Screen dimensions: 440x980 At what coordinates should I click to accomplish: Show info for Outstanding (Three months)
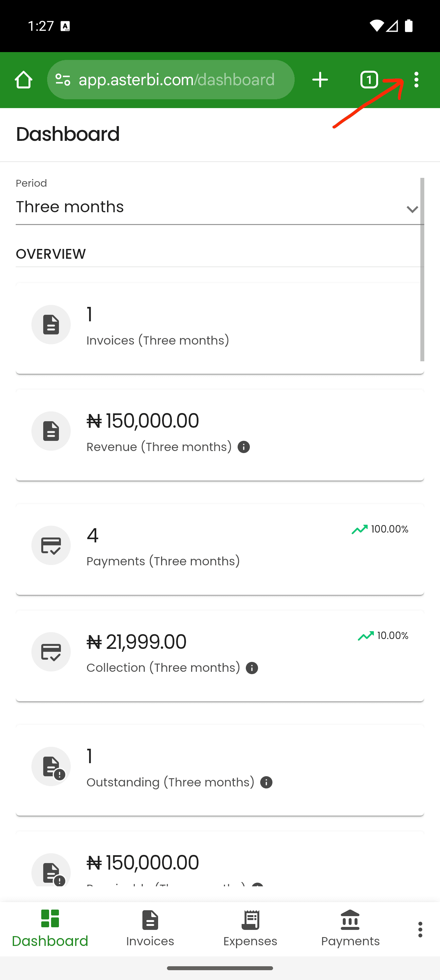click(x=266, y=782)
